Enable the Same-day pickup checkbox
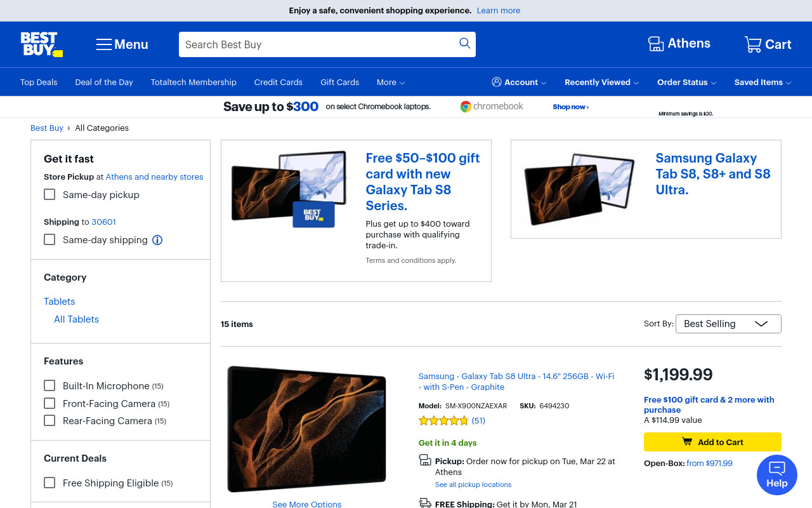The width and height of the screenshot is (812, 508). (x=49, y=194)
